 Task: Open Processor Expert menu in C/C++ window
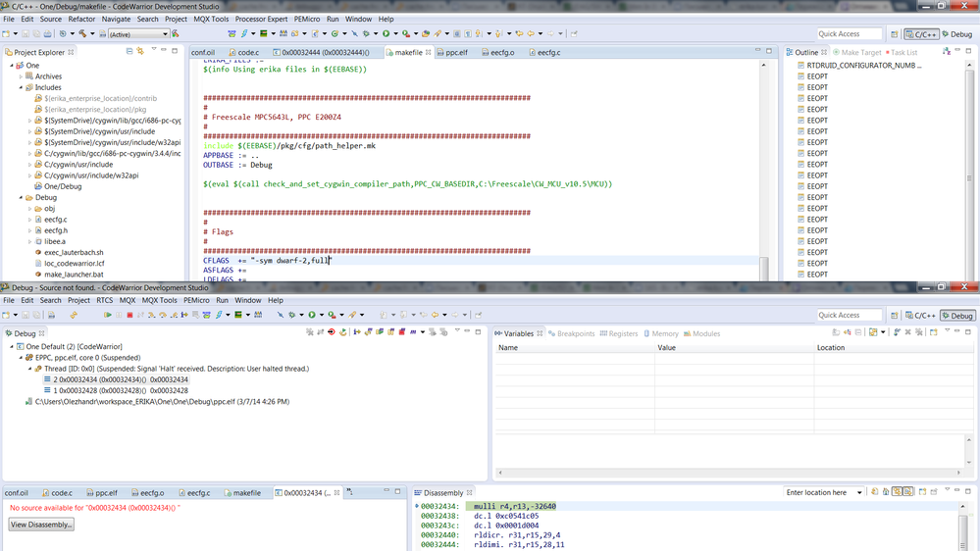pos(261,19)
